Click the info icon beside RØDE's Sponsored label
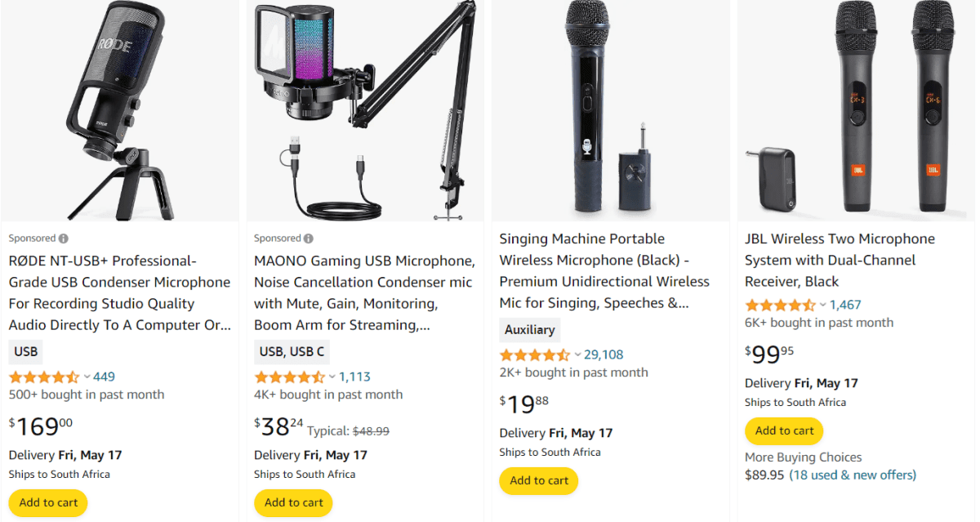 [64, 237]
